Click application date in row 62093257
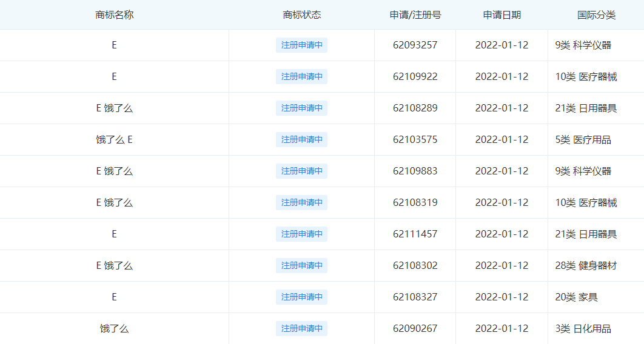The width and height of the screenshot is (644, 344). (502, 45)
